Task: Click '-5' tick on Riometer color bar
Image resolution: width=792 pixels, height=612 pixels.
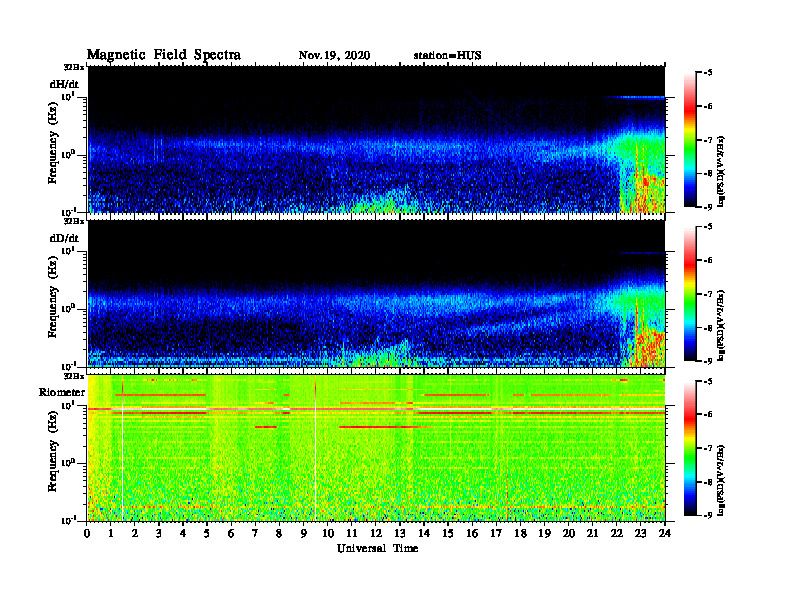Action: (x=708, y=381)
